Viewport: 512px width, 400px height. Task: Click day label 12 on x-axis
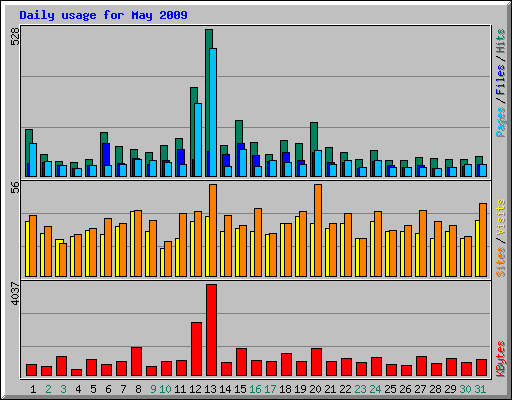click(x=195, y=389)
